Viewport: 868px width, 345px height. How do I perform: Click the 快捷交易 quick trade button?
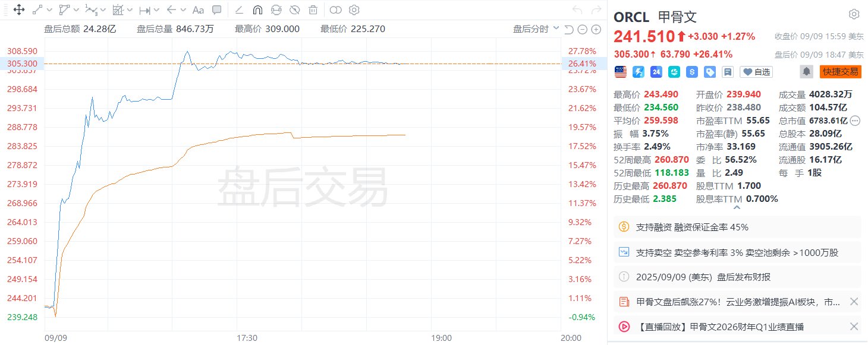(841, 71)
